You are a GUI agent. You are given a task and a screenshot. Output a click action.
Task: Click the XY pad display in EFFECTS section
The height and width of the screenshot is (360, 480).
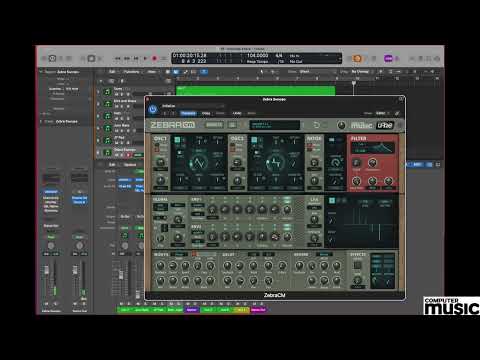click(382, 271)
